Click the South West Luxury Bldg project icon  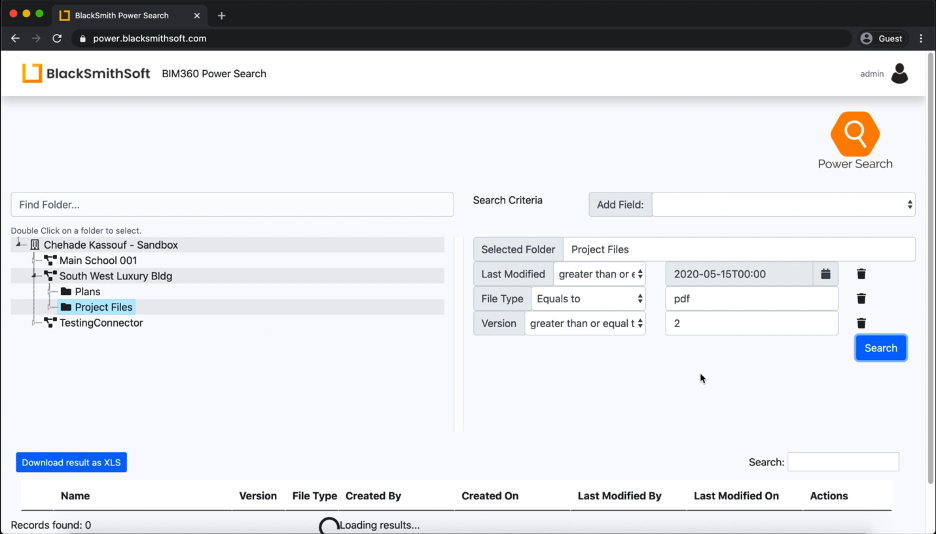[50, 276]
